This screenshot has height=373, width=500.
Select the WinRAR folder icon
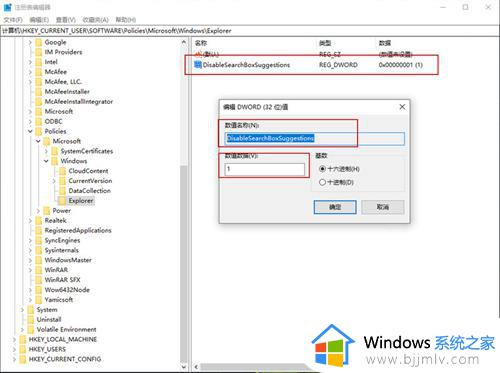pyautogui.click(x=39, y=270)
